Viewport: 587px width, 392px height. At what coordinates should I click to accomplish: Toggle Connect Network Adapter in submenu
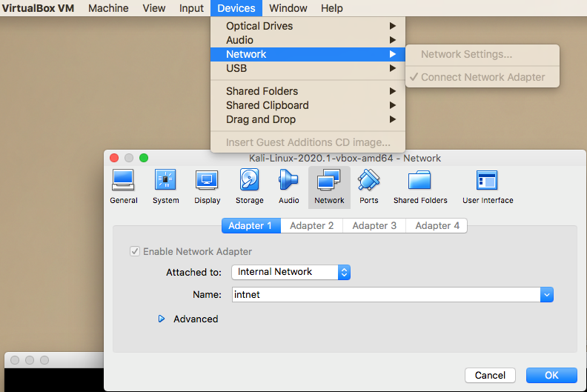coord(482,77)
